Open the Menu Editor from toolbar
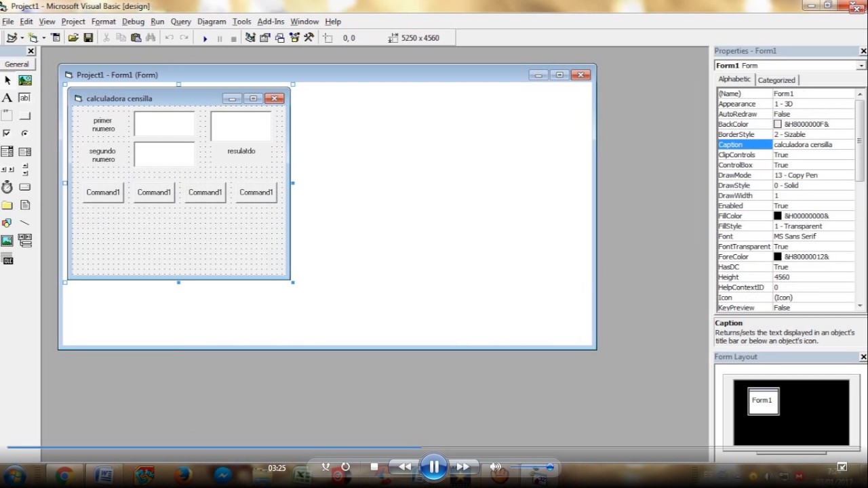Screen dimensions: 868x488 point(56,38)
